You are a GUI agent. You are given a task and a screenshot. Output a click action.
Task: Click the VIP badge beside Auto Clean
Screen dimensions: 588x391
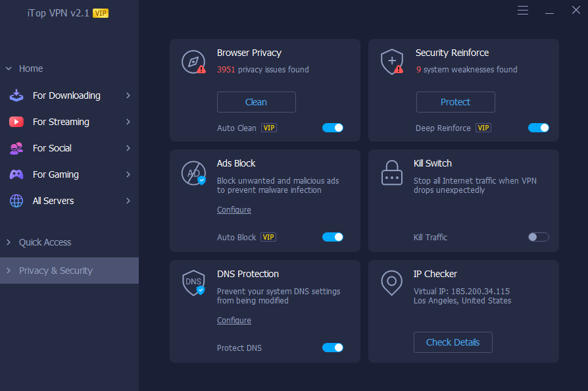(269, 128)
